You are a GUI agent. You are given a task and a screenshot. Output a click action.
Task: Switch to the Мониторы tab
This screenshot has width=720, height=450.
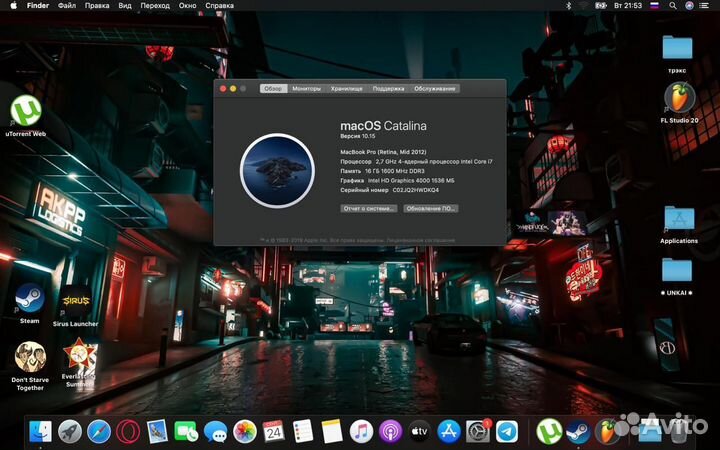(x=306, y=89)
